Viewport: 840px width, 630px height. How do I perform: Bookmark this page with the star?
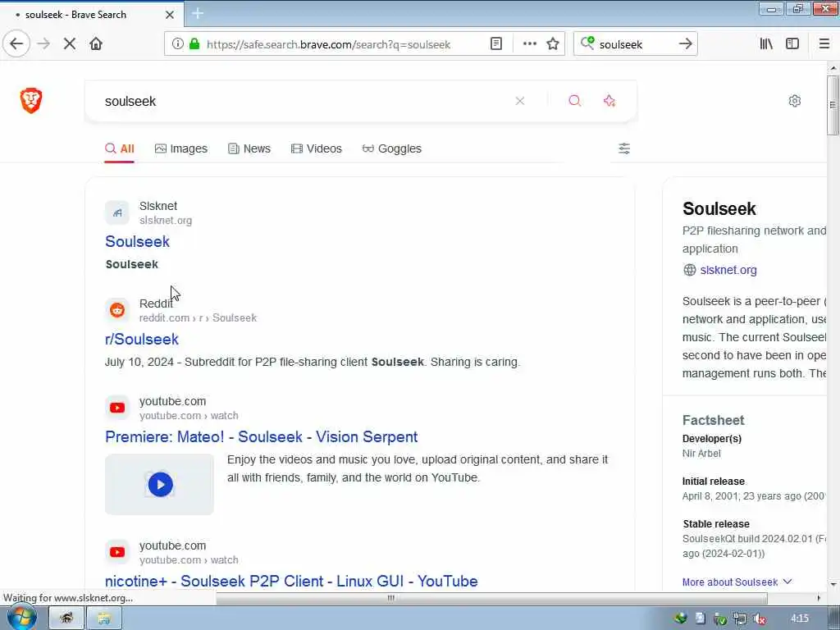coord(553,44)
